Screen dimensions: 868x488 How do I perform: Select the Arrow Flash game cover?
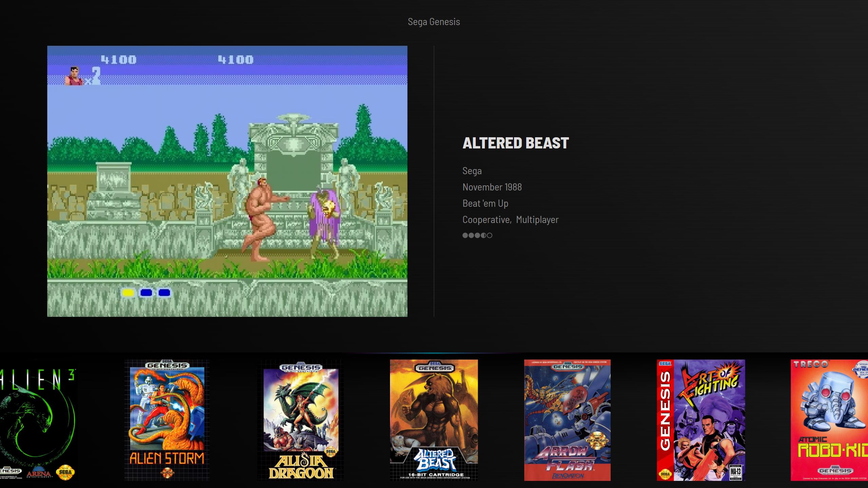567,420
